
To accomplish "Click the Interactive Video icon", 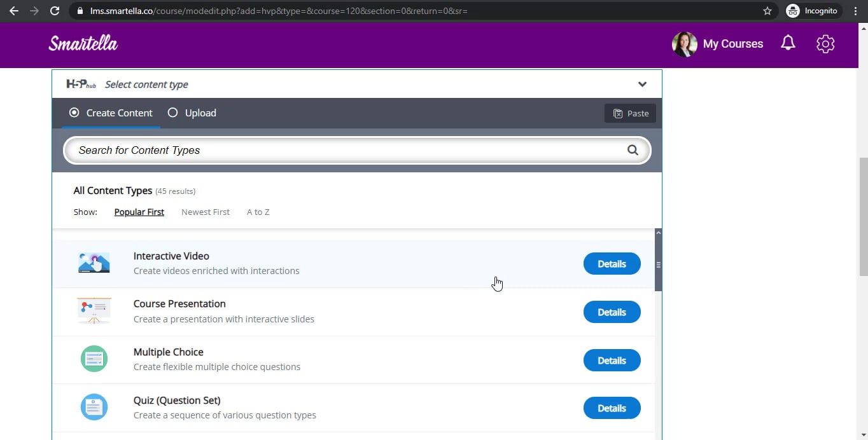I will [x=94, y=263].
